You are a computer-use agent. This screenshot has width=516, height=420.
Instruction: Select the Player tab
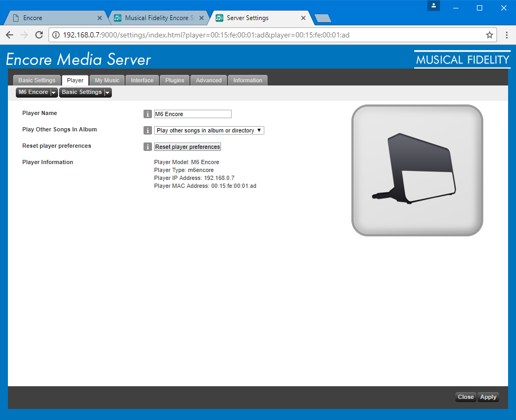tap(75, 80)
